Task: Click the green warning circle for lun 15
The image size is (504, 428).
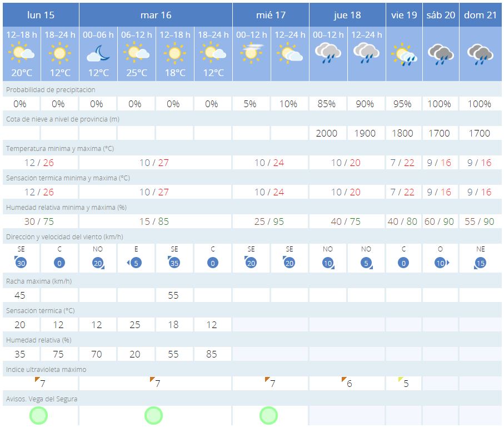Action: pos(38,415)
